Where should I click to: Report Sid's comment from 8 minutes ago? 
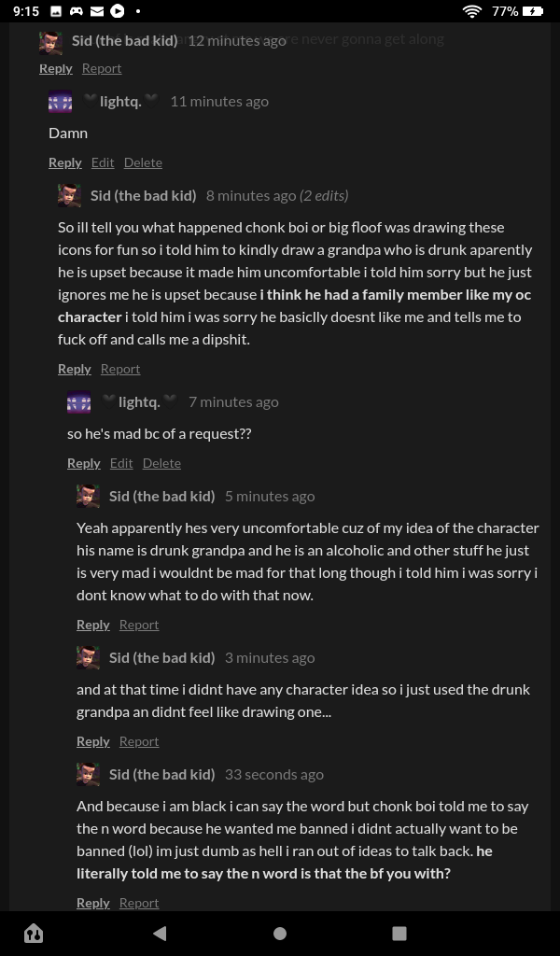coord(120,369)
